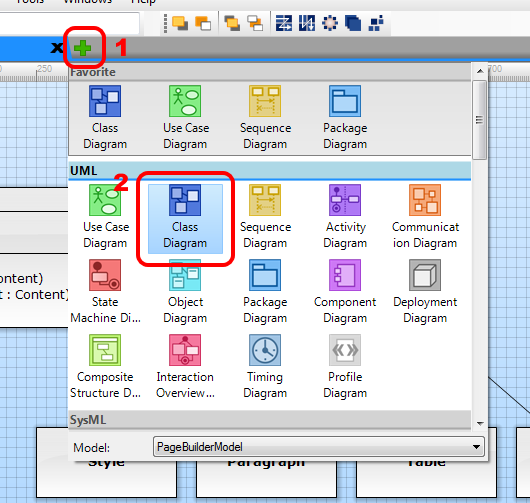Click the send backward toolbar icon

click(255, 23)
